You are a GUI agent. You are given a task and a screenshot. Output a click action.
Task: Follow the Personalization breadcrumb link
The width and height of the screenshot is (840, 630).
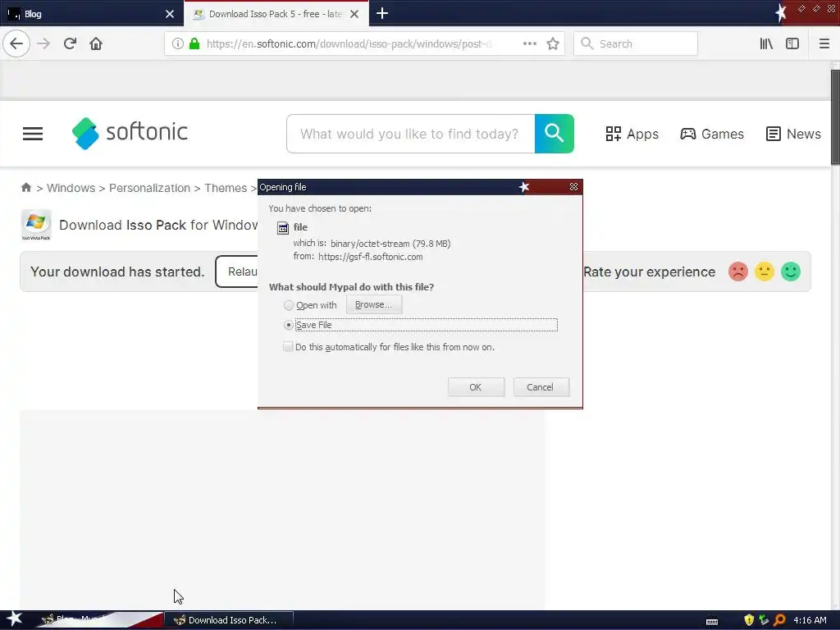click(x=149, y=188)
